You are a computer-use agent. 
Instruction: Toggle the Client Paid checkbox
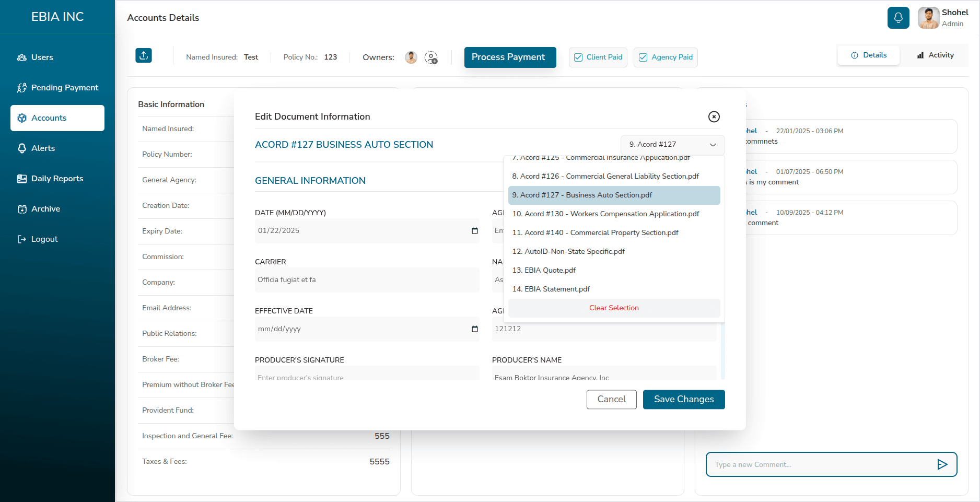pyautogui.click(x=578, y=57)
